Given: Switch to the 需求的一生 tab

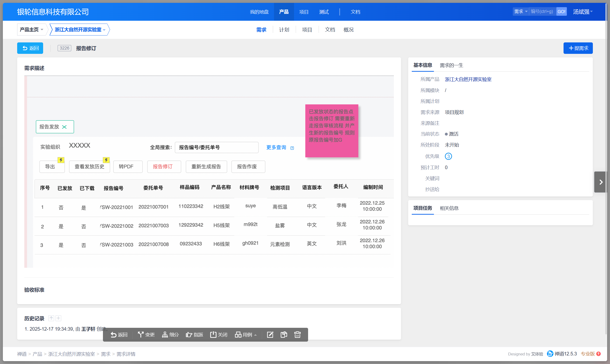Looking at the screenshot, I should [451, 65].
